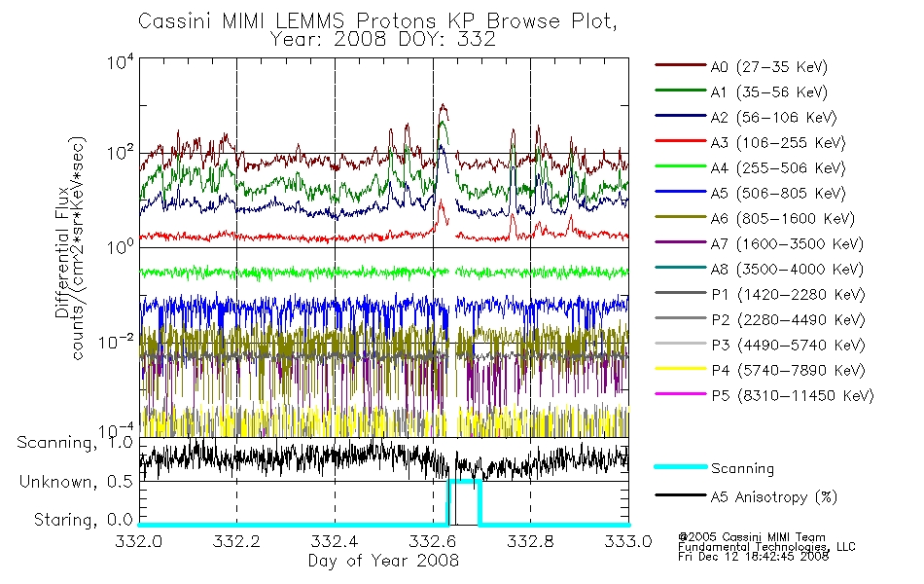Click the P4 (5740-7890 KeV) legend label
The width and height of the screenshot is (924, 584).
(x=787, y=371)
